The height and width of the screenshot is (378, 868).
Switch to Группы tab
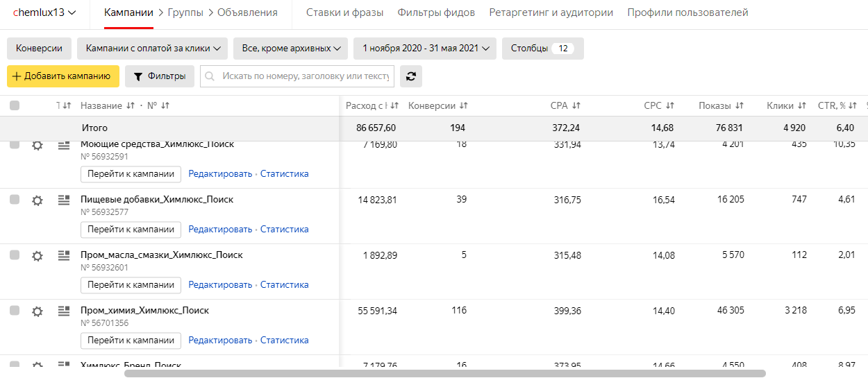tap(186, 12)
